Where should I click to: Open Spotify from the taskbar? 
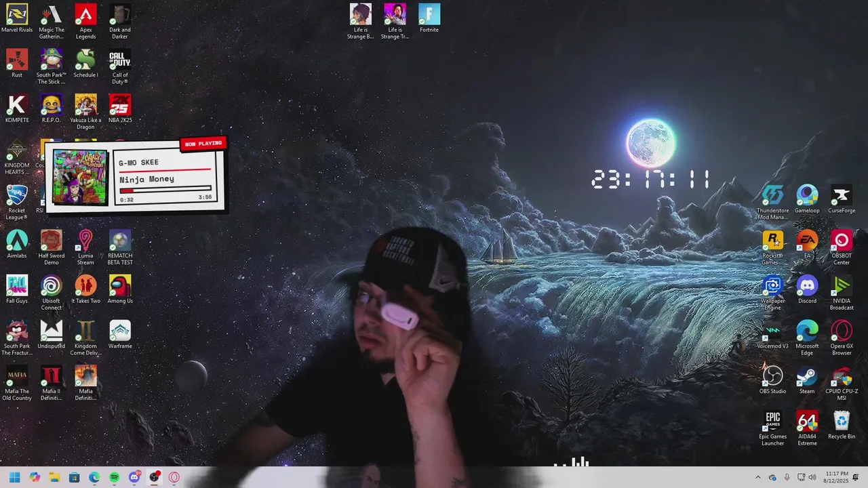click(114, 477)
